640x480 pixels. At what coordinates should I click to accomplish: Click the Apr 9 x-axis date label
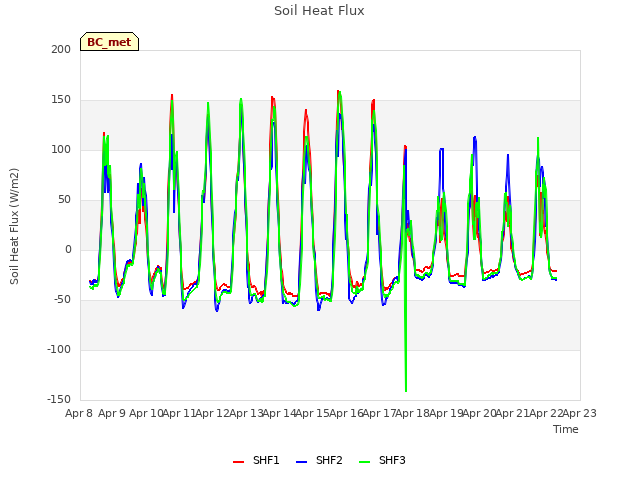pyautogui.click(x=112, y=413)
